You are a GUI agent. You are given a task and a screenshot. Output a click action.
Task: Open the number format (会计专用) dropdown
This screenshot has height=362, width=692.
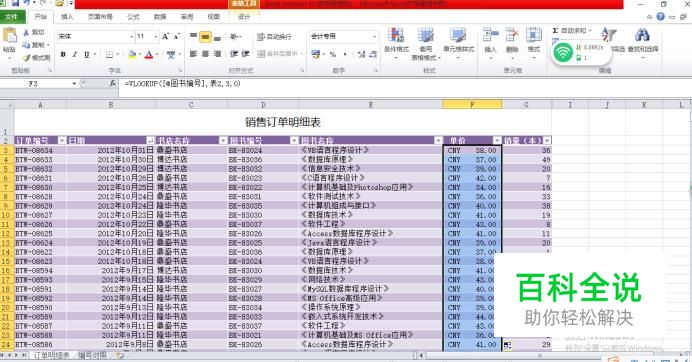374,36
